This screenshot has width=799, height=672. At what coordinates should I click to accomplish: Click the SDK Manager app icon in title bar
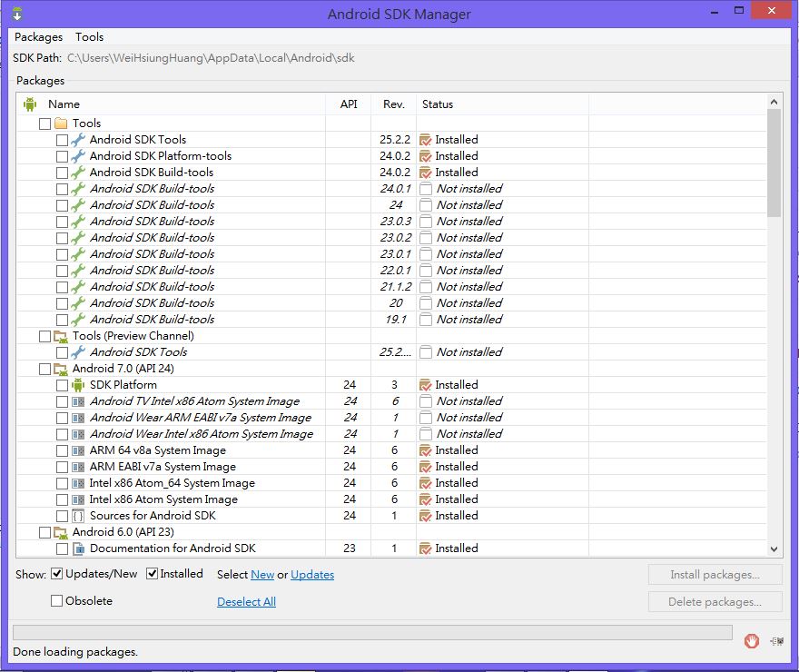point(17,14)
